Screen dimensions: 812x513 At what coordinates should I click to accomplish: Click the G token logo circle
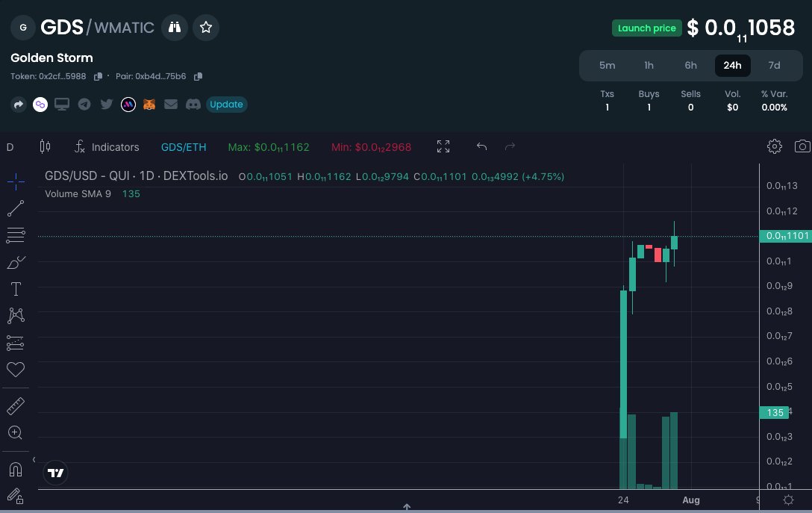click(23, 28)
